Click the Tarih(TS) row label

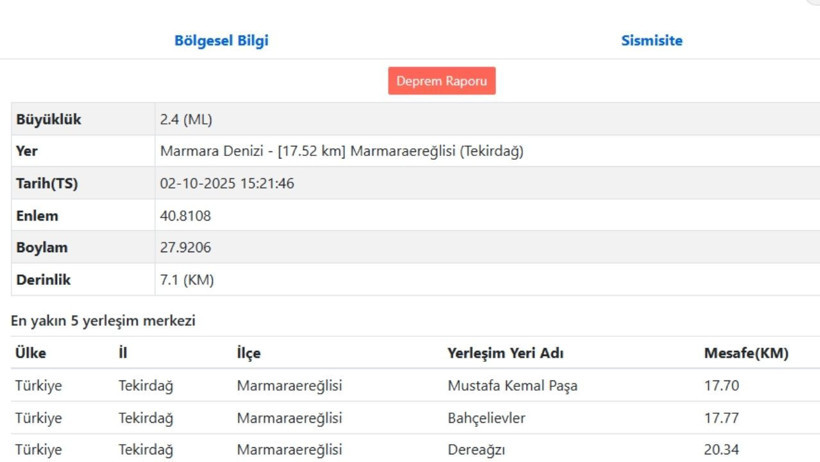[47, 184]
